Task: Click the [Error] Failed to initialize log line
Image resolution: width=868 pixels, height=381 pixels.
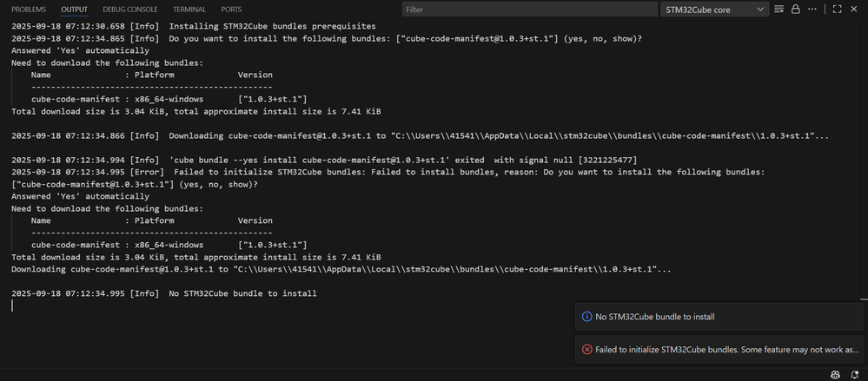Action: (388, 173)
